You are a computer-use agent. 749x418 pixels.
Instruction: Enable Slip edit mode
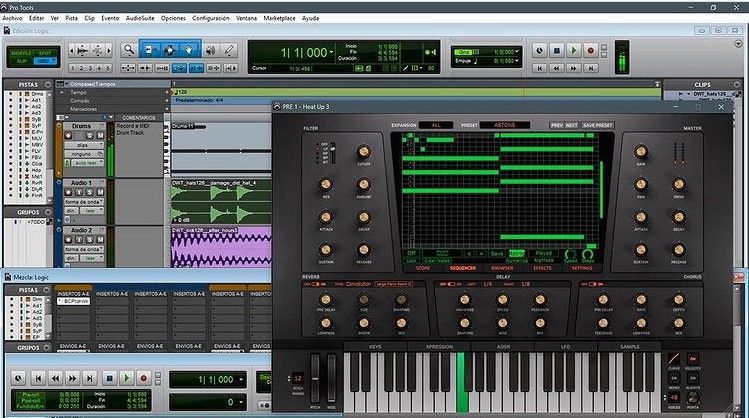22,61
